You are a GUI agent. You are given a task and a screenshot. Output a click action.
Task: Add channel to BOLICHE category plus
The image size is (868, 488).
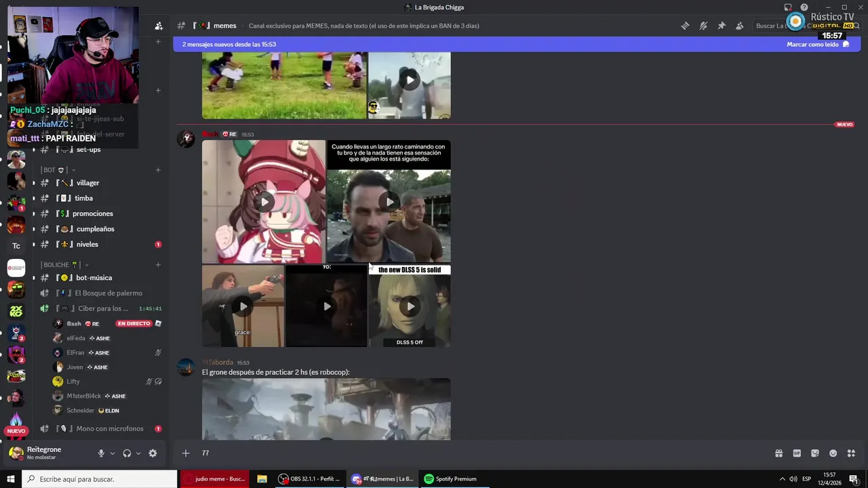tap(158, 265)
